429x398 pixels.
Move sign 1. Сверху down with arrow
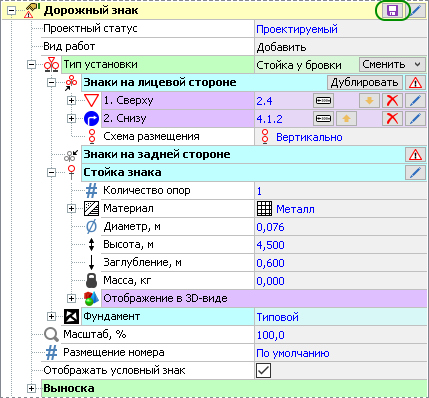point(369,100)
